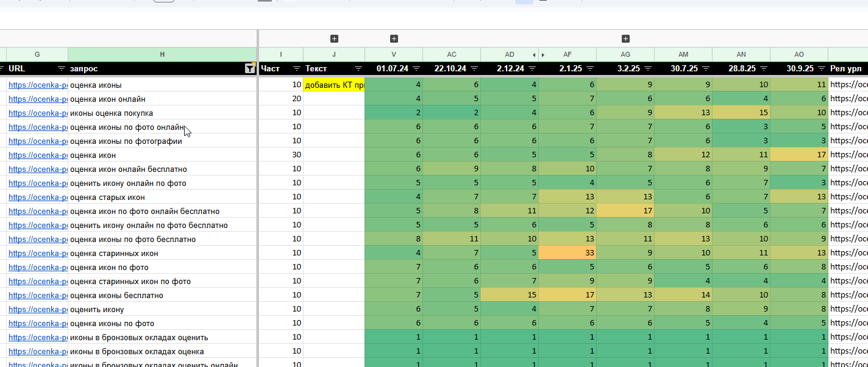Select column I by its header letter

(281, 54)
